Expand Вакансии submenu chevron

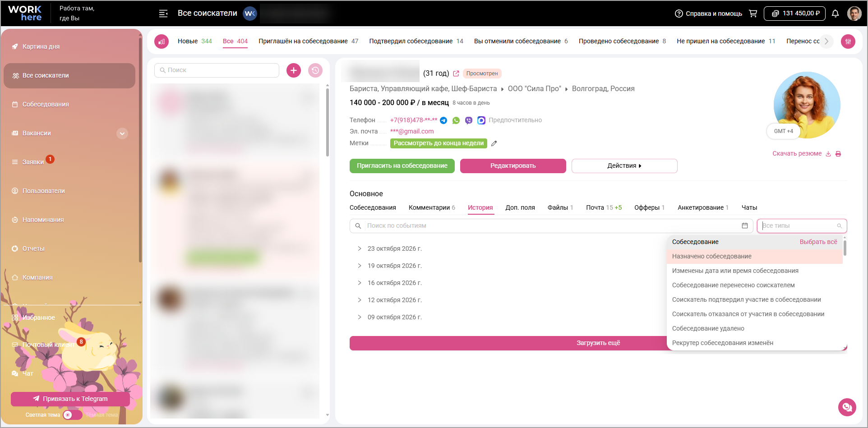click(x=122, y=133)
